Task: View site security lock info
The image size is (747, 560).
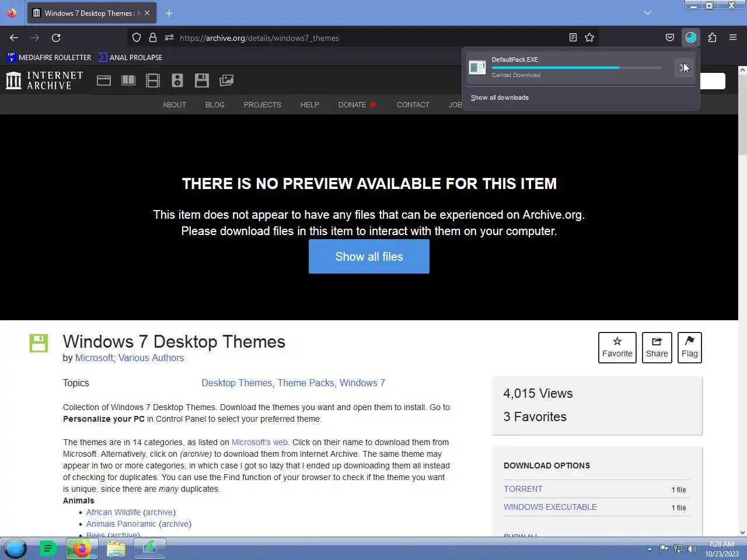Action: point(153,38)
